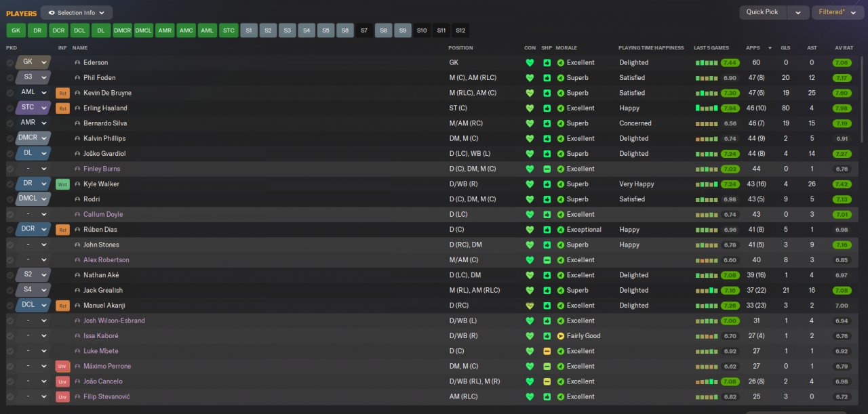Toggle picked tick for Filip Stevanović
Screen dimensions: 868x414
(x=9, y=397)
